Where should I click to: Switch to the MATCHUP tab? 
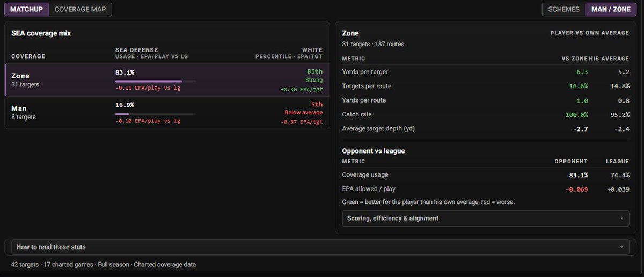click(27, 9)
